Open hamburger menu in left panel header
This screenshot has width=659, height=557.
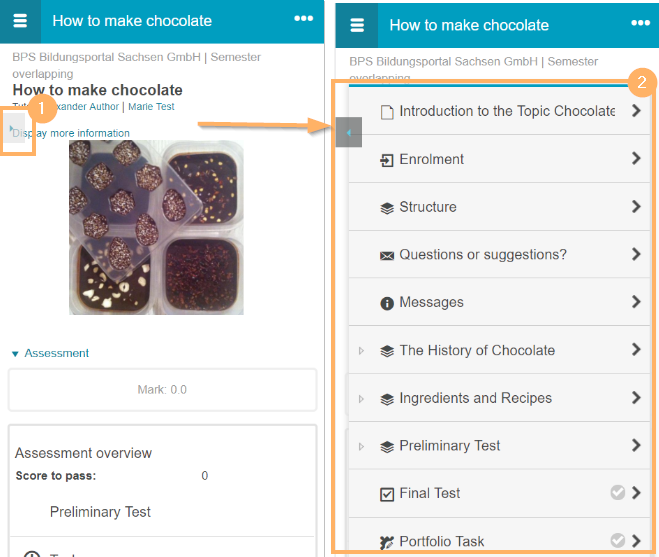20,21
